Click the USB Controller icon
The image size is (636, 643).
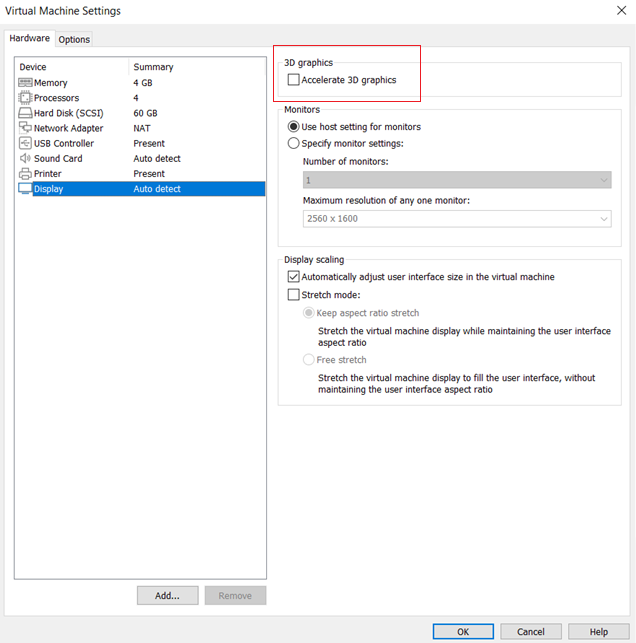pyautogui.click(x=25, y=143)
